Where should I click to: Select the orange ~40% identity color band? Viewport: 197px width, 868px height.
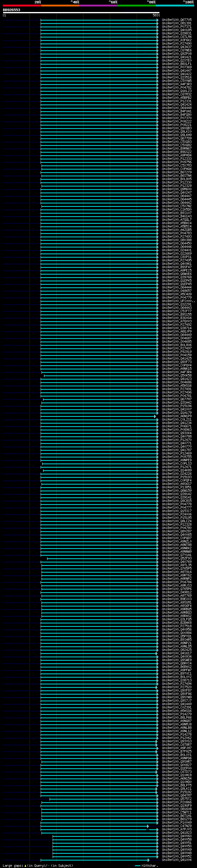point(60,6)
